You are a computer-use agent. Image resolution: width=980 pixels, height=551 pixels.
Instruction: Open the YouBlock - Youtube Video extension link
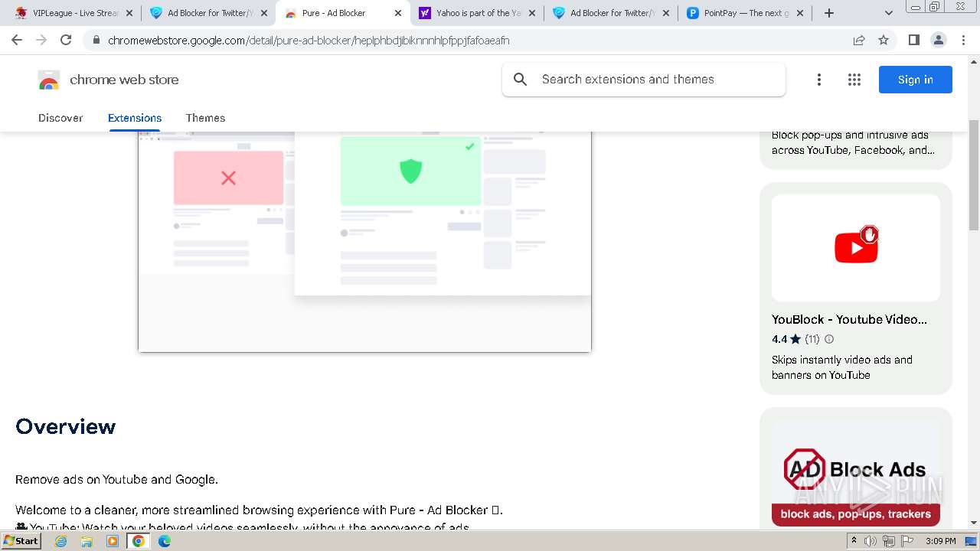click(x=849, y=320)
